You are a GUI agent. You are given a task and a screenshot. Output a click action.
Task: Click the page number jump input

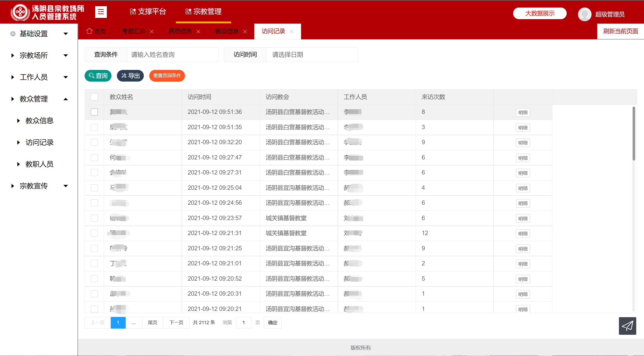[x=244, y=323]
